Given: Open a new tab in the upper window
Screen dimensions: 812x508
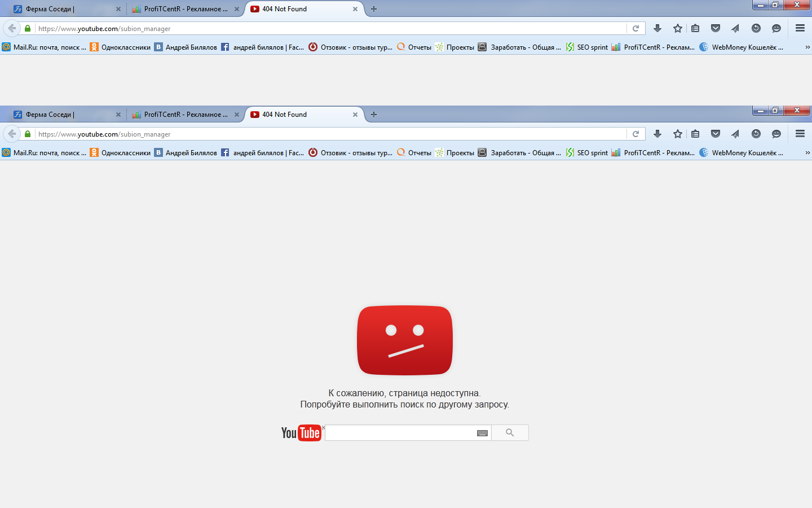Looking at the screenshot, I should [374, 9].
